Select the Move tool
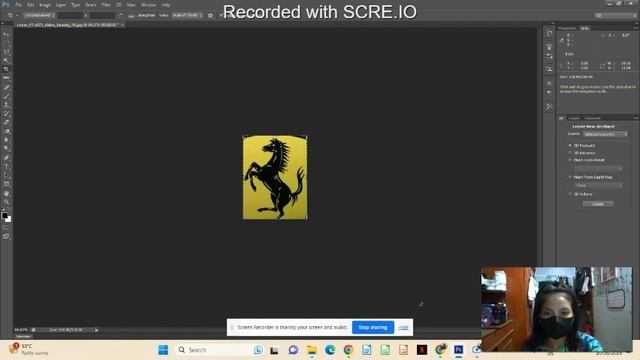Viewport: 640px width, 360px height. 6,34
